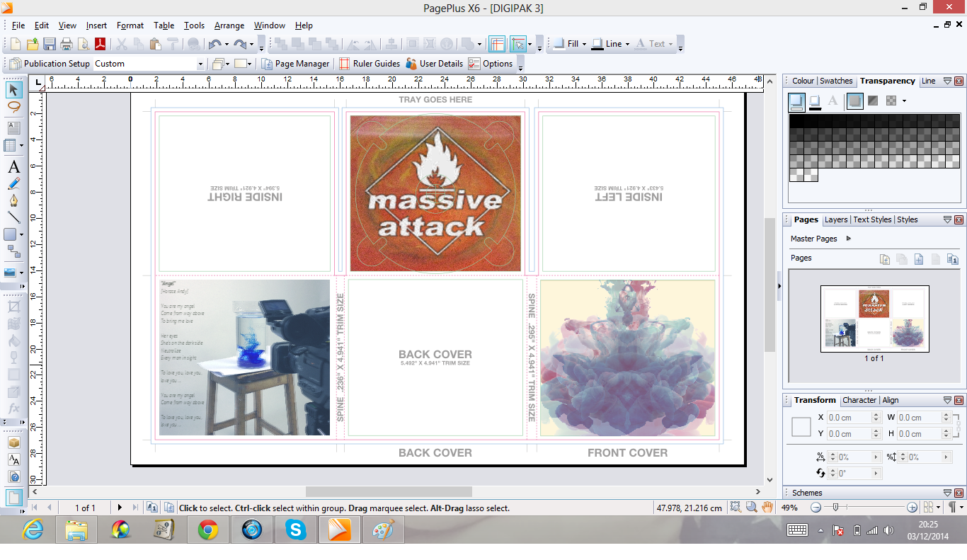Viewport: 967px width, 560px height.
Task: Open Table tool flyout arrow
Action: click(21, 146)
